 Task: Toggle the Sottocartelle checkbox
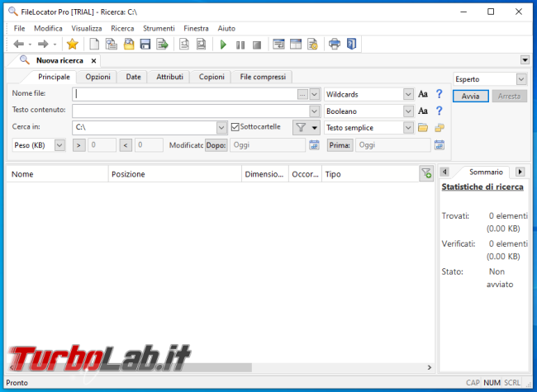[235, 127]
